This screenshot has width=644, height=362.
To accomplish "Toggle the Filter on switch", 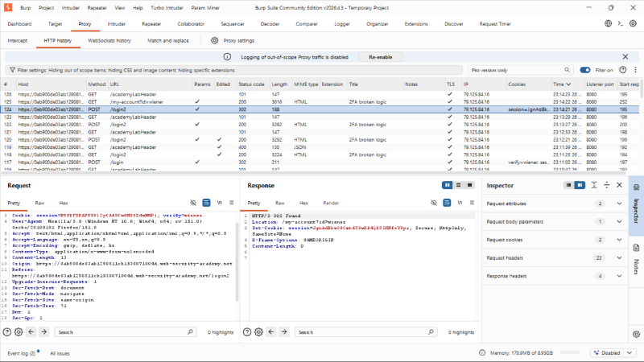I will [x=585, y=70].
